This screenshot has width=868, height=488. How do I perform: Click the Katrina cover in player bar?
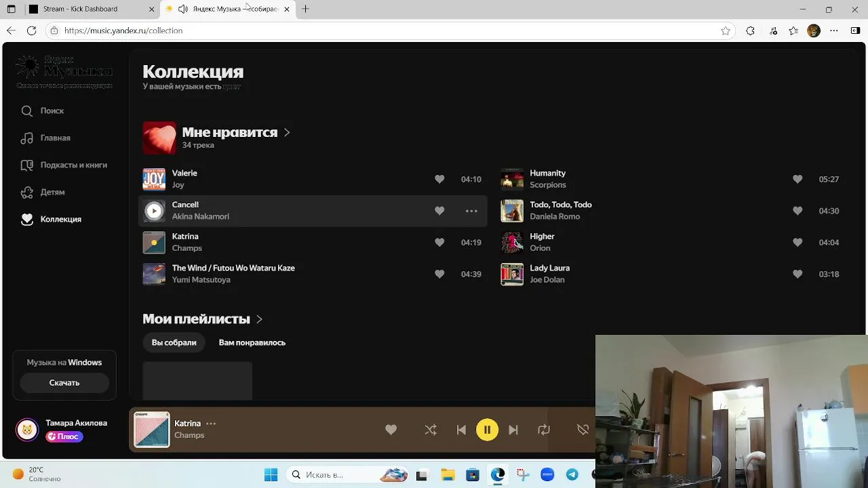click(152, 430)
